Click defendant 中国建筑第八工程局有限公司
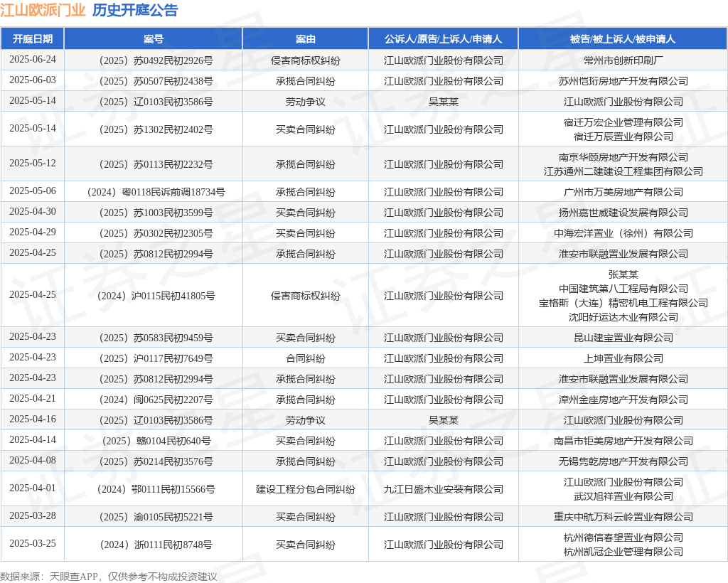The width and height of the screenshot is (728, 583). (x=623, y=289)
